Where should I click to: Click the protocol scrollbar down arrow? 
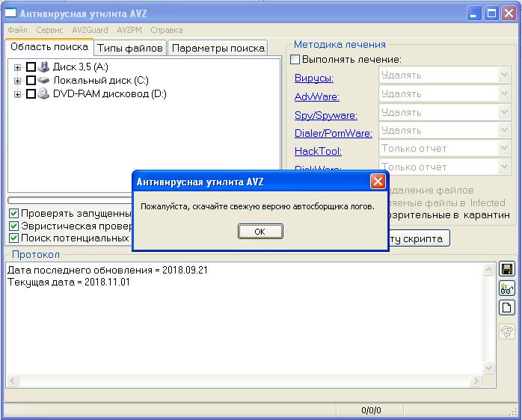click(488, 368)
